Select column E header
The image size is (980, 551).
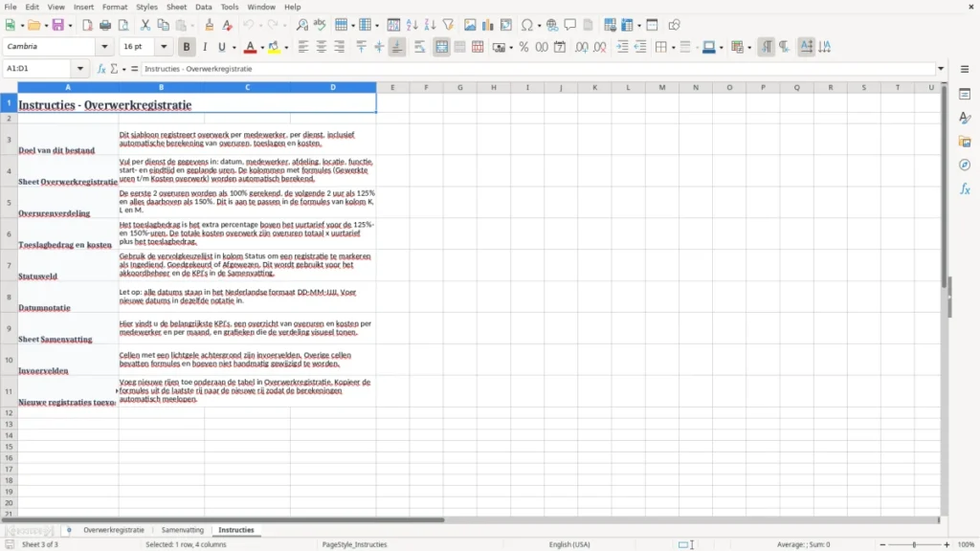click(392, 87)
